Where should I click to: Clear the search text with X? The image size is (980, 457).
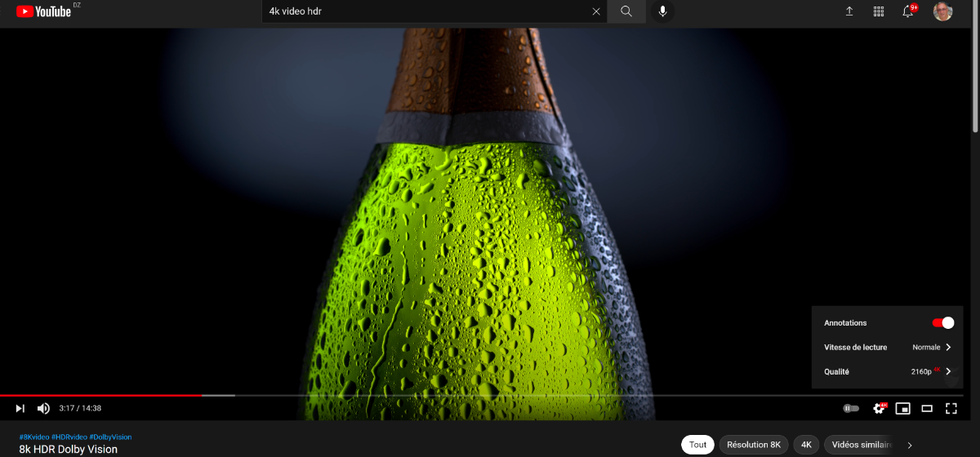point(596,11)
